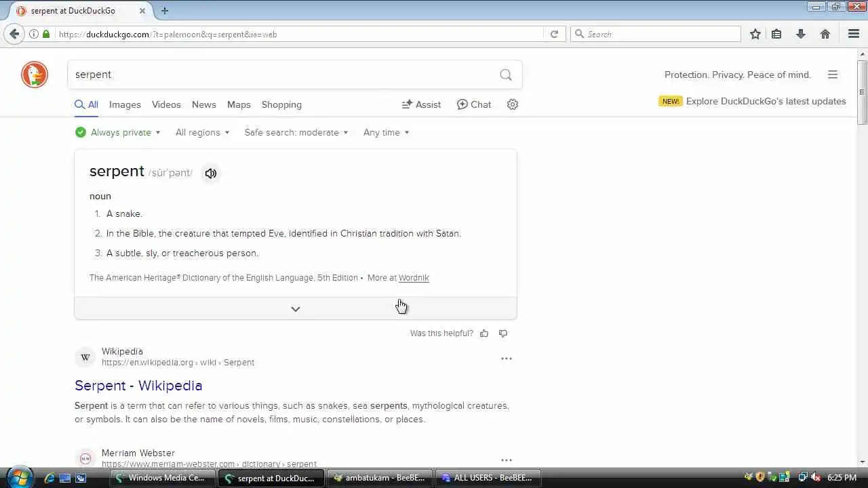
Task: Click the magnifier icon in the DuckDuckGo search box
Action: coord(506,75)
